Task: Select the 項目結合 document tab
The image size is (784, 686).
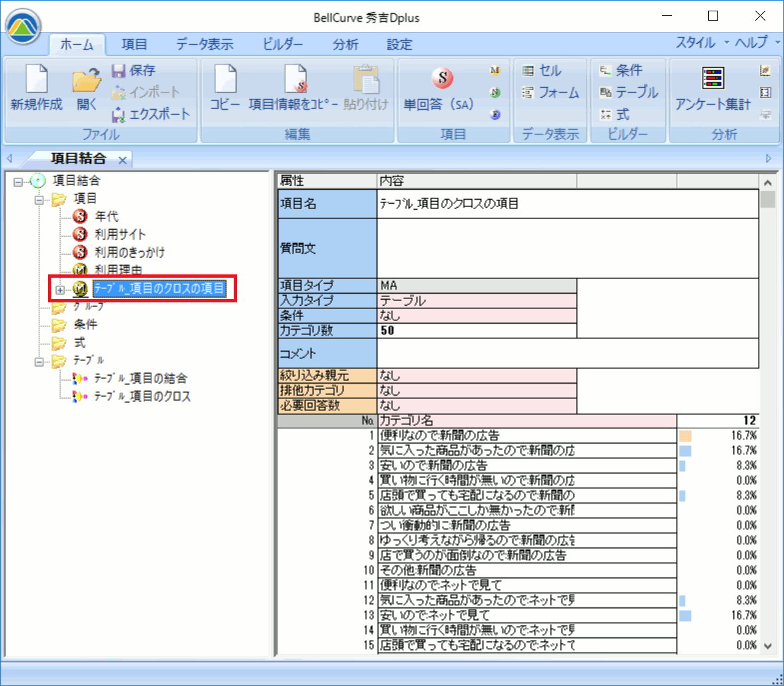Action: click(79, 159)
